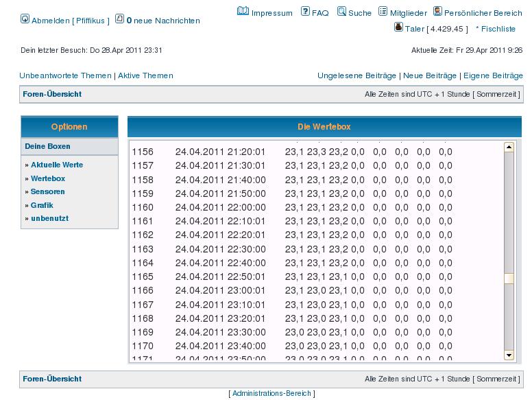532x400 pixels.
Task: Open the Fischliste link
Action: pyautogui.click(x=497, y=29)
